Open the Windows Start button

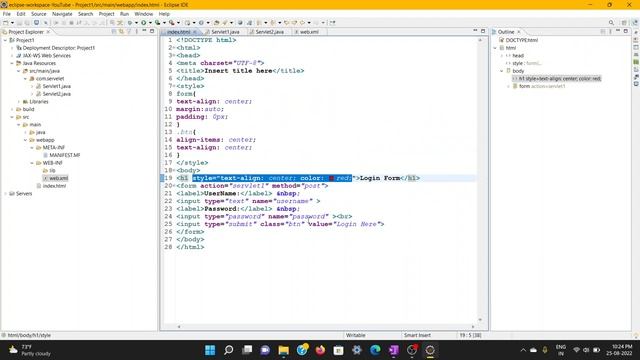click(x=210, y=350)
